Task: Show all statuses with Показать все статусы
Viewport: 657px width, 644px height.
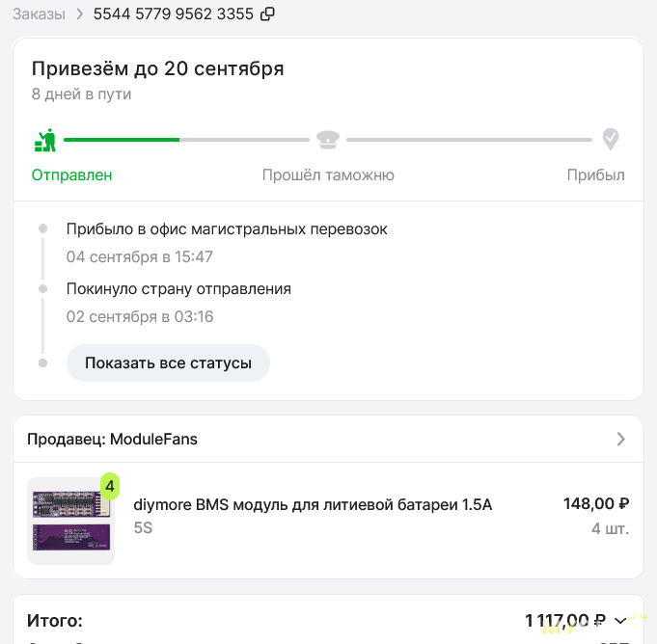Action: click(x=168, y=362)
